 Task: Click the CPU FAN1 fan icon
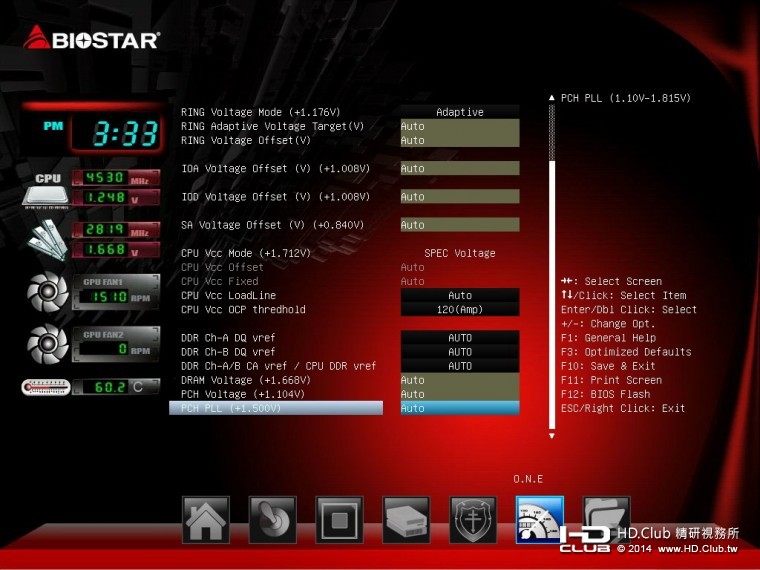(48, 292)
